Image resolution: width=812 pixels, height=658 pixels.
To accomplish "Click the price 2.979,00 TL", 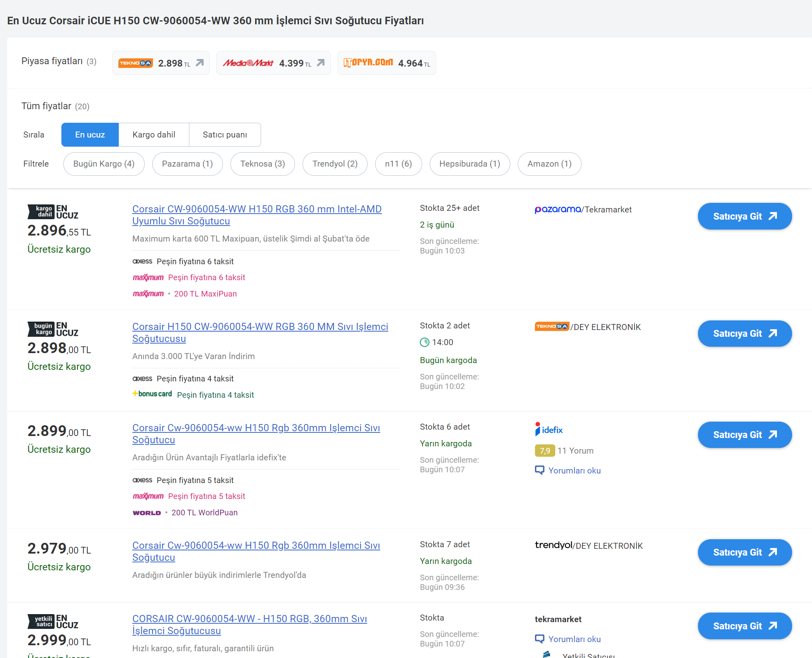I will 59,548.
